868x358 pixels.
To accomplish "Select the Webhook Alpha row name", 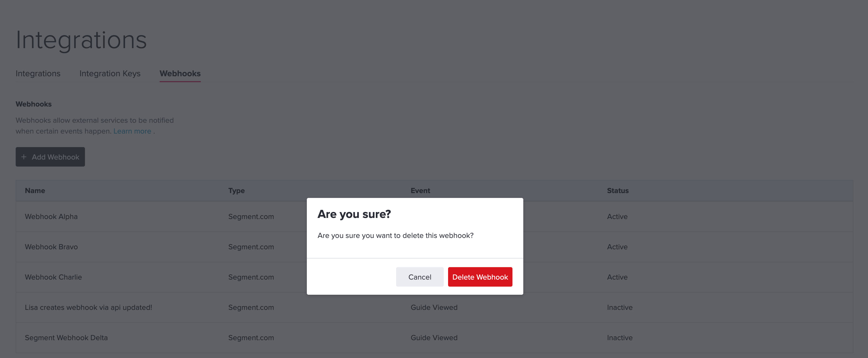I will click(51, 217).
